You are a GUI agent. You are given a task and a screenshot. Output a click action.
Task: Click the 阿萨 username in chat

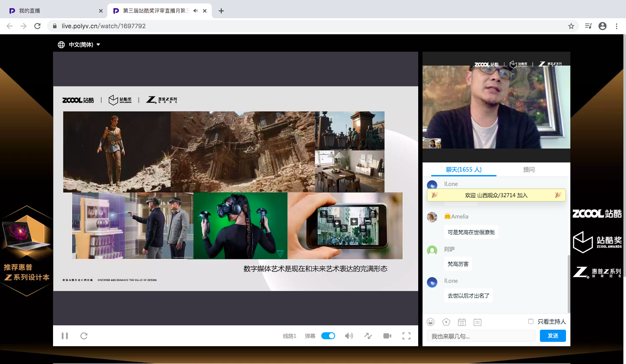click(450, 249)
